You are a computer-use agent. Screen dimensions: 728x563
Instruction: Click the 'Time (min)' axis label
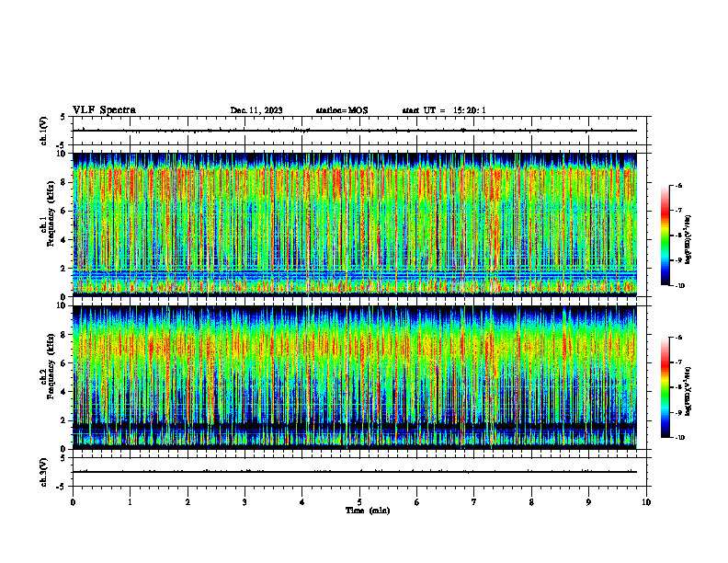click(x=368, y=511)
